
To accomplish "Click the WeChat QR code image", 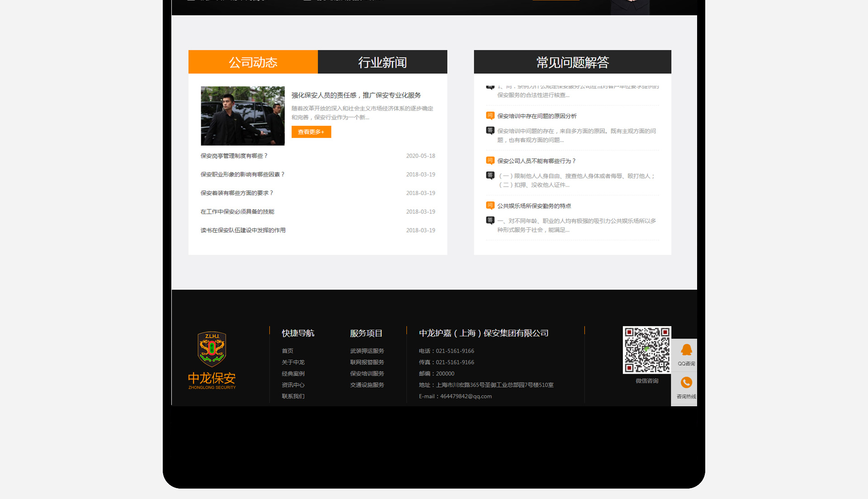I will [x=646, y=350].
